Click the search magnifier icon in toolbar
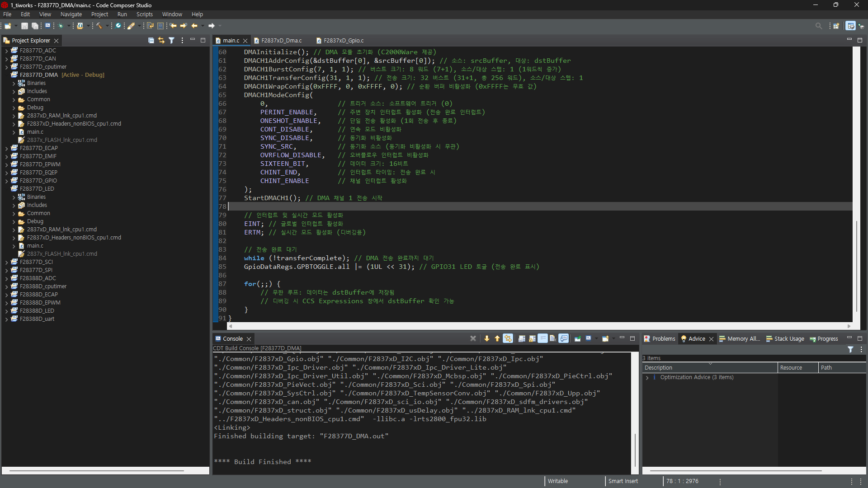The image size is (868, 488). [818, 26]
